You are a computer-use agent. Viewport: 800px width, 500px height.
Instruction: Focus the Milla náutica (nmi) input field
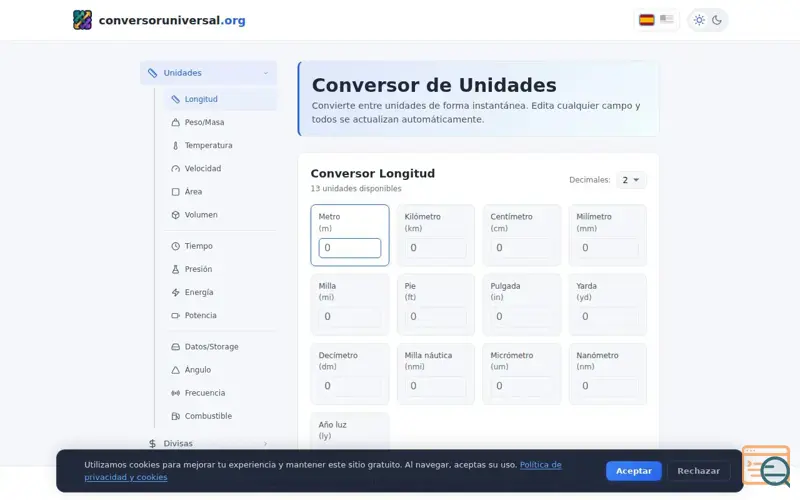(436, 386)
